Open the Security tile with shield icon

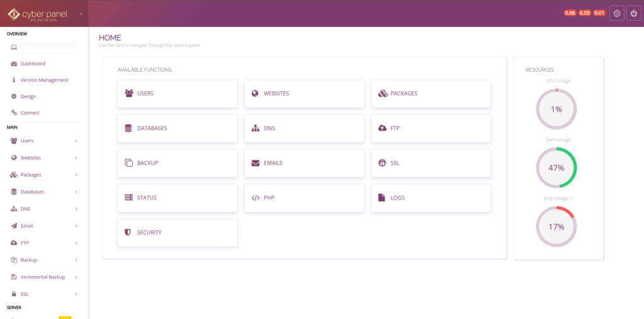177,233
